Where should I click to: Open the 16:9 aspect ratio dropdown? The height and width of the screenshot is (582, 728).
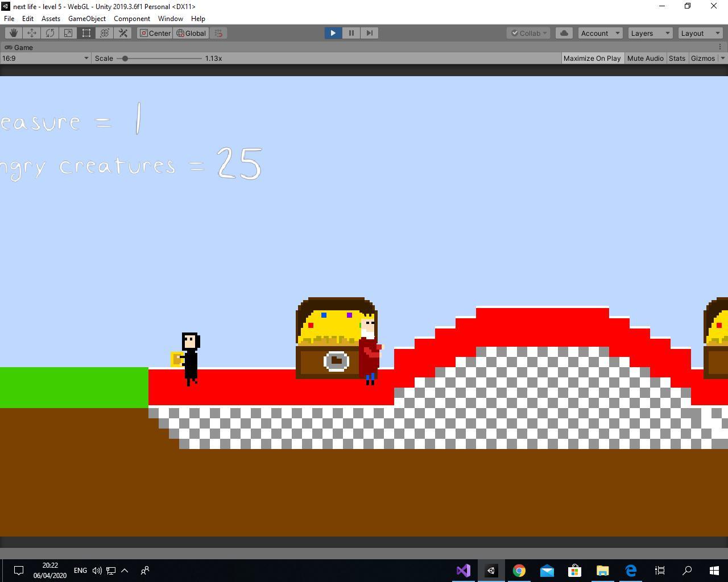pos(45,58)
